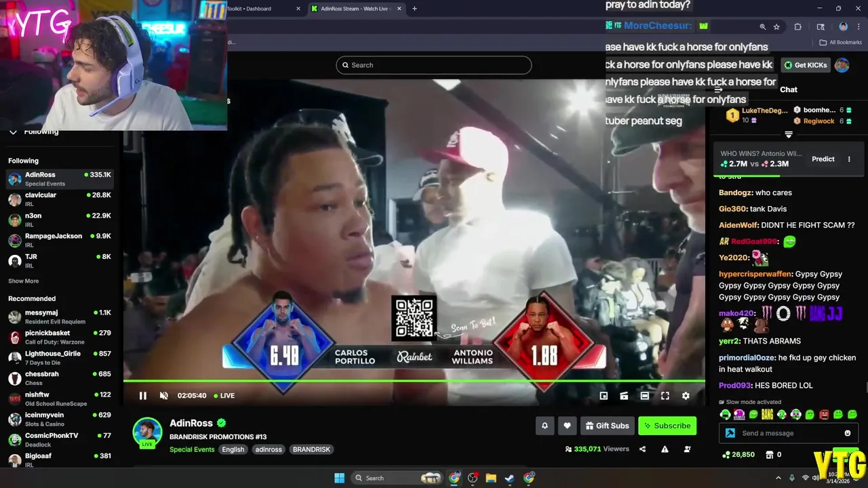
Task: Collapse the chat panel with arrow icon
Action: [x=719, y=89]
